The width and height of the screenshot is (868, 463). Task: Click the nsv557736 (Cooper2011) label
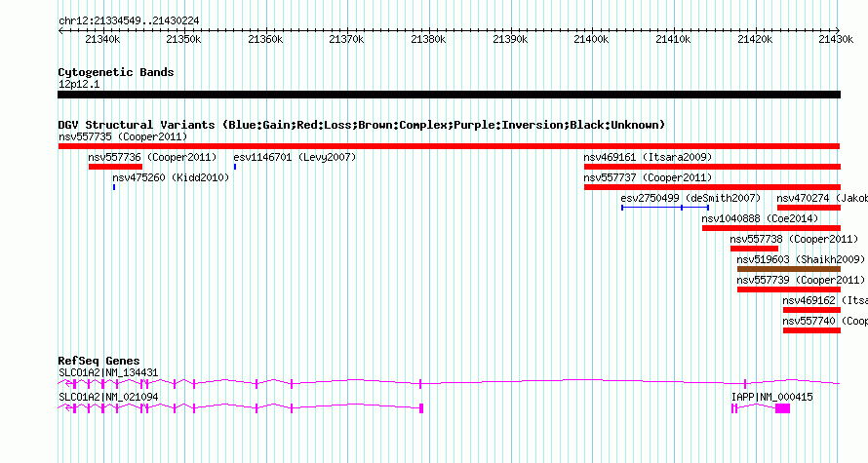pos(152,157)
